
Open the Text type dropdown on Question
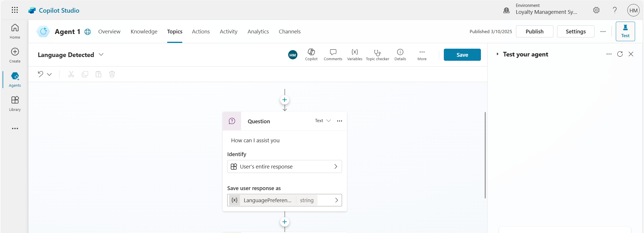[x=323, y=121]
